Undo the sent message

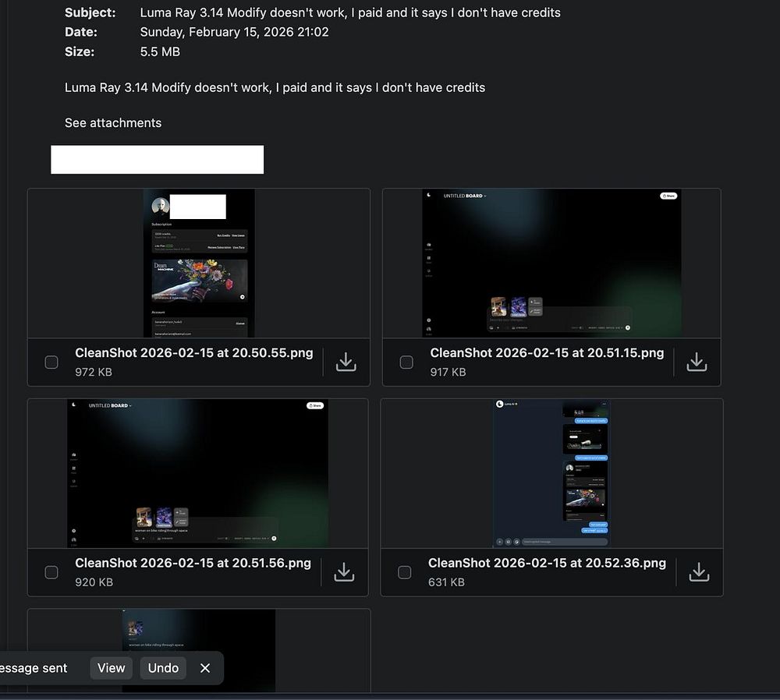point(163,668)
